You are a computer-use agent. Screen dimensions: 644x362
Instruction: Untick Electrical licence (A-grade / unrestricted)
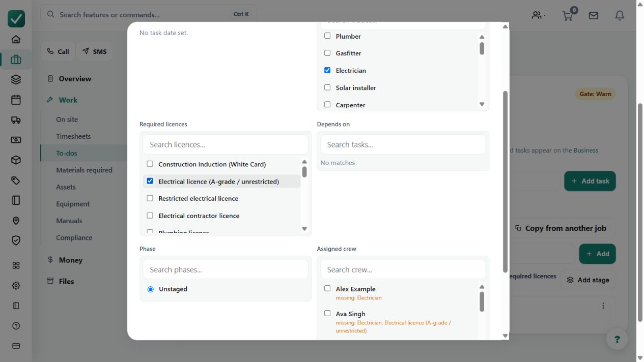point(150,181)
